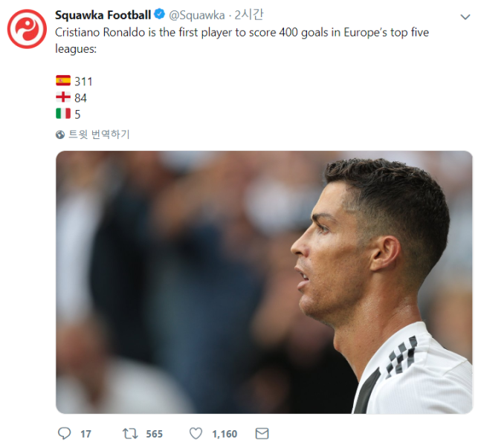Click the Squawka Football display name
Viewport: 481px width, 448px height.
tap(103, 15)
